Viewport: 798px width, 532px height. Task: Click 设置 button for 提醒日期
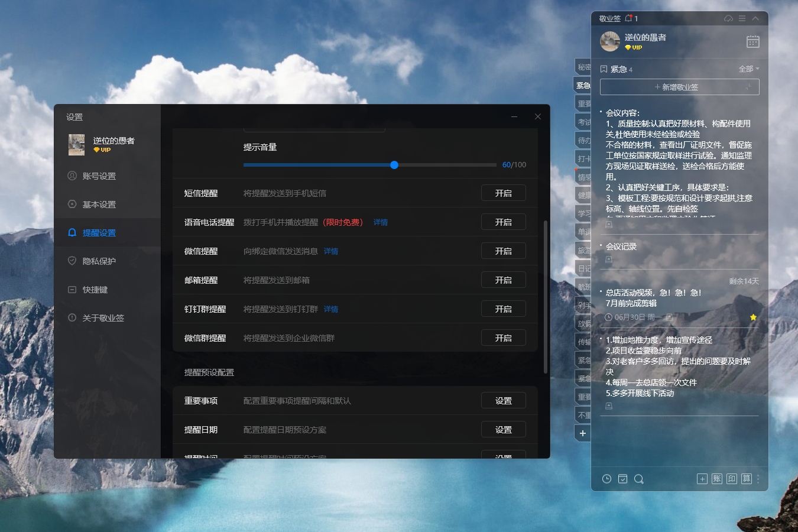coord(503,430)
